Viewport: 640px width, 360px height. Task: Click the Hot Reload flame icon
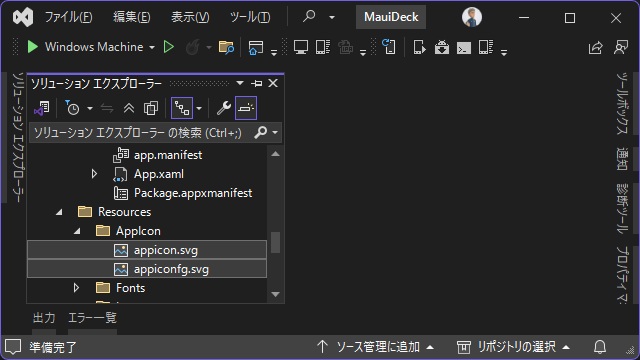click(x=192, y=47)
